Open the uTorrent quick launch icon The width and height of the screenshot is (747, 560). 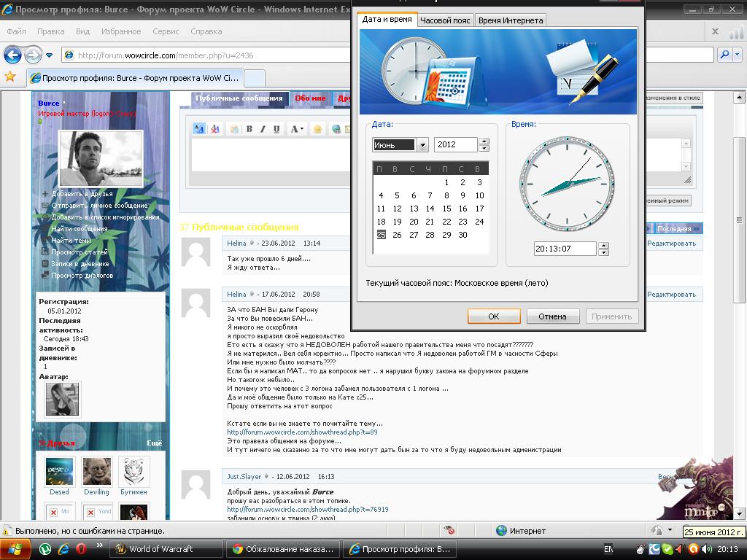[x=45, y=549]
